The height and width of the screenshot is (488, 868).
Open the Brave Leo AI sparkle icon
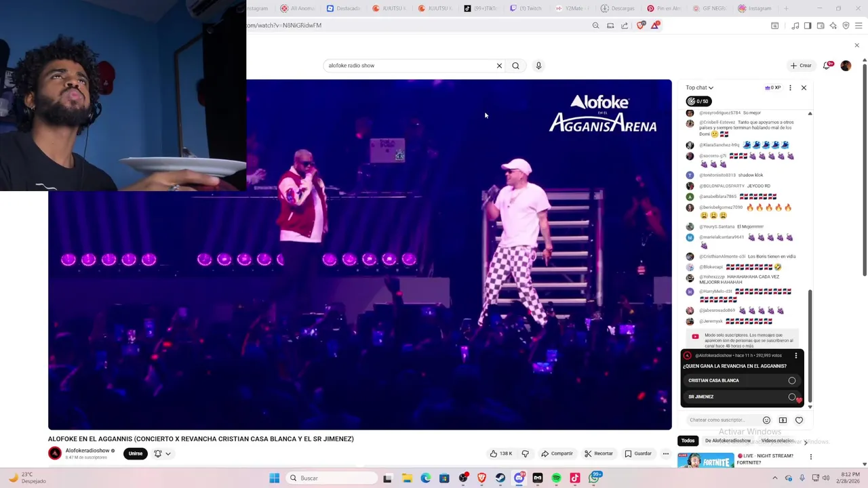(833, 26)
